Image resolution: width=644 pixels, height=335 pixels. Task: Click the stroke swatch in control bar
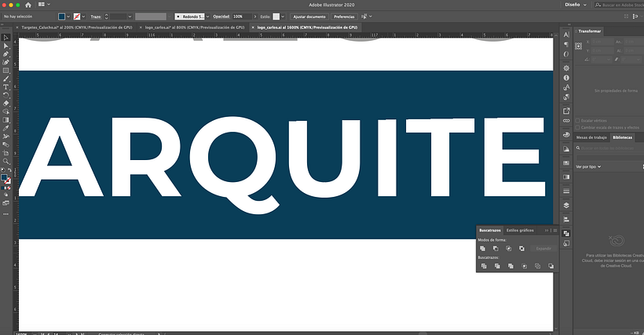coord(77,16)
